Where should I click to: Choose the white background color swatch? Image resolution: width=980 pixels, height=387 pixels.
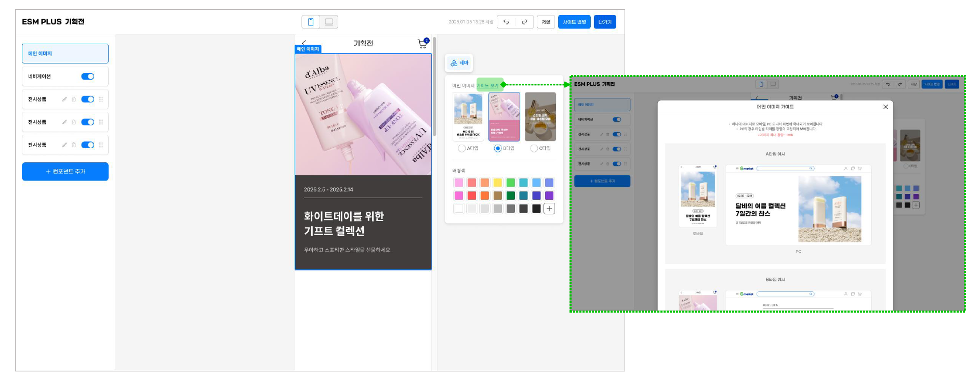click(x=459, y=209)
